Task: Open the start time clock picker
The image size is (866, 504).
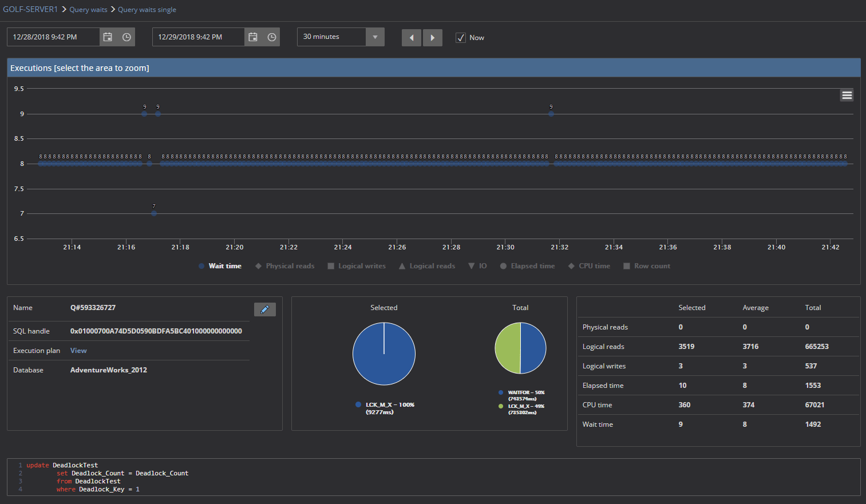Action: 126,37
